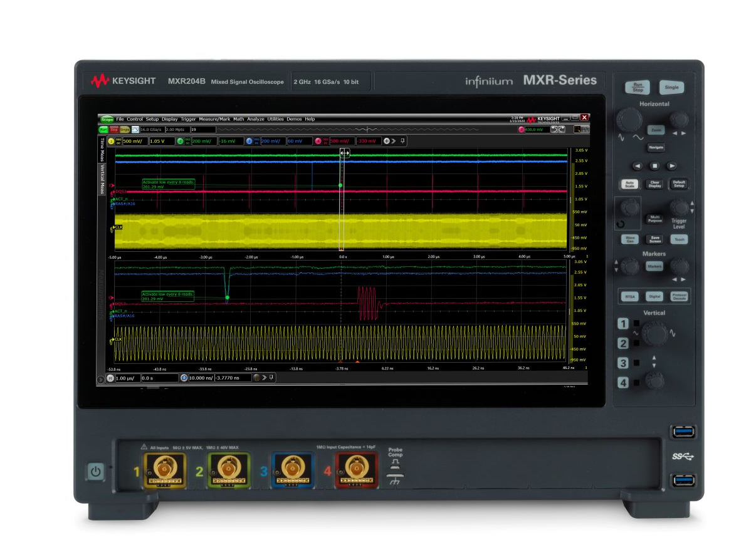
Task: Toggle channel 3 blue button on screen
Action: (249, 142)
